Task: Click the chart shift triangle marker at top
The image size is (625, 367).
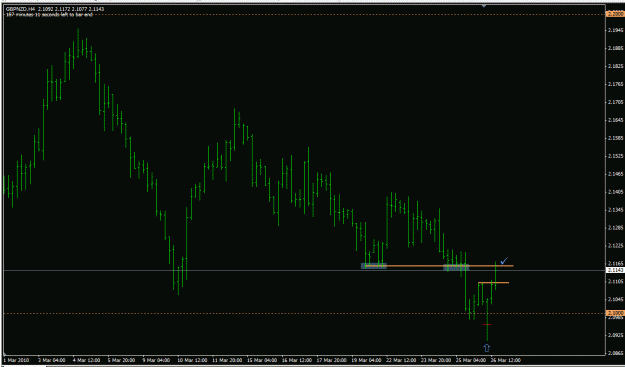Action: (x=484, y=6)
